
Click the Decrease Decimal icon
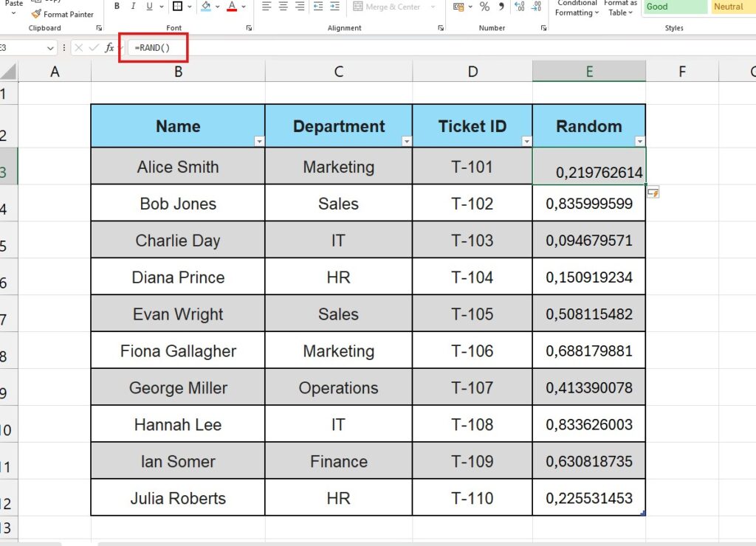tap(537, 7)
